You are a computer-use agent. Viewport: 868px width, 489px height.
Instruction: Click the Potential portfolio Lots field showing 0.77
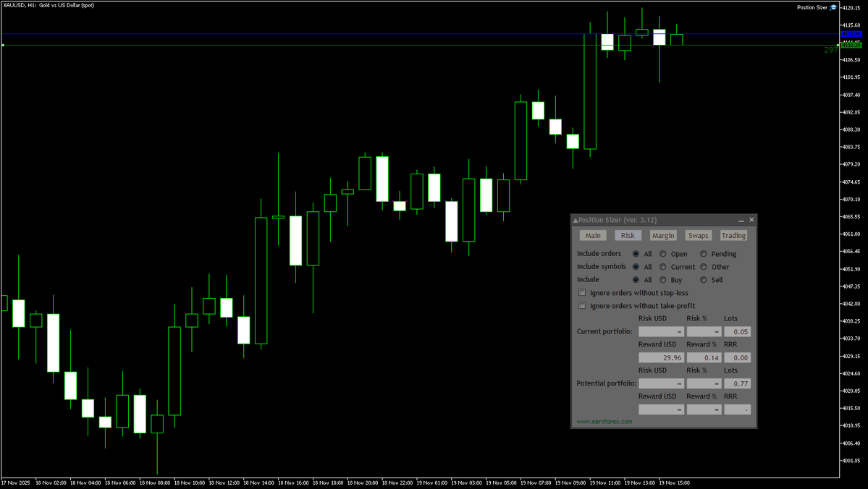[x=737, y=383]
